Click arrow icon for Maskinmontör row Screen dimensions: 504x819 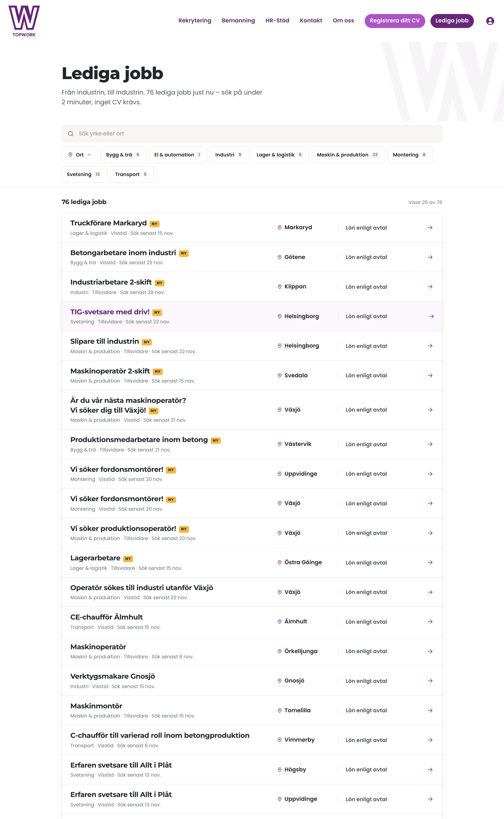point(430,710)
